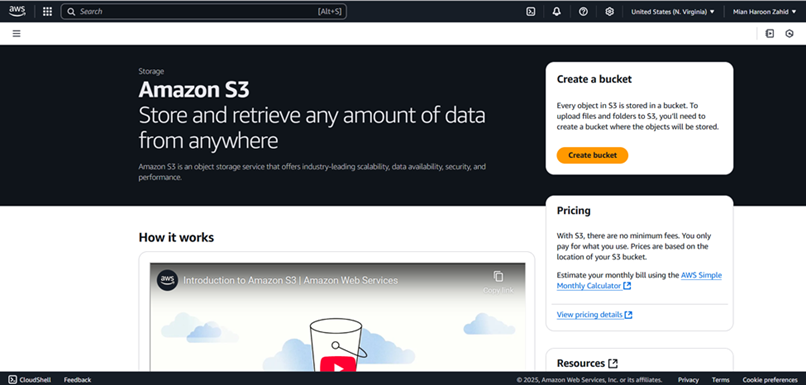Click the Create bucket button

click(592, 155)
